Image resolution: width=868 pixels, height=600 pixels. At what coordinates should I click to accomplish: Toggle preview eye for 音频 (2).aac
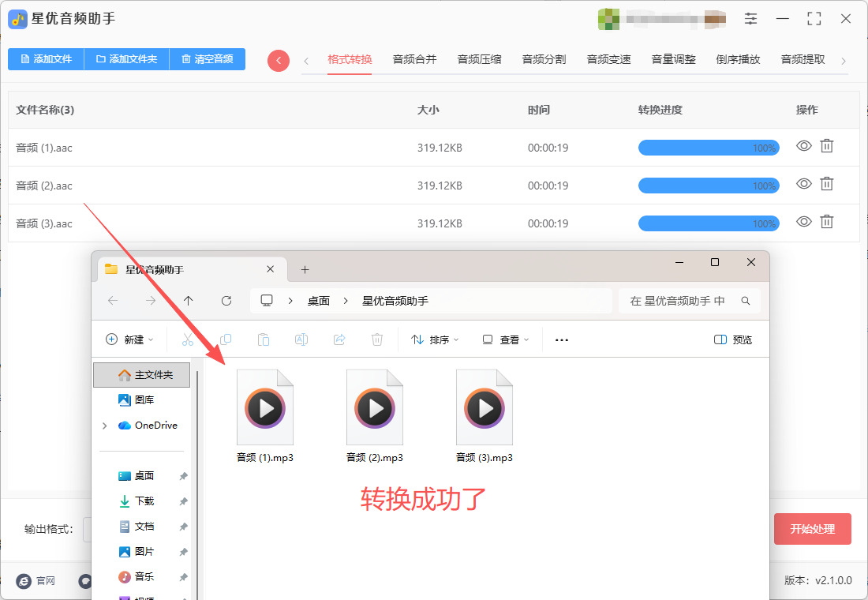coord(803,184)
